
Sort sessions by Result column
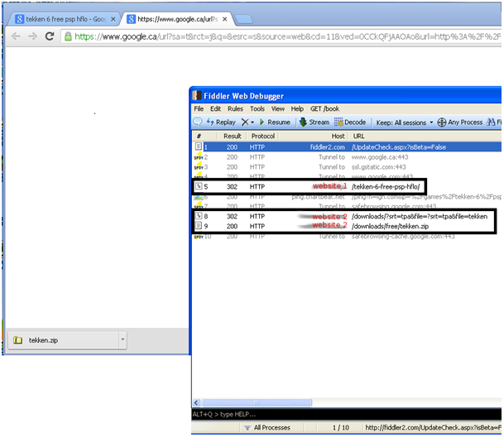tap(232, 136)
